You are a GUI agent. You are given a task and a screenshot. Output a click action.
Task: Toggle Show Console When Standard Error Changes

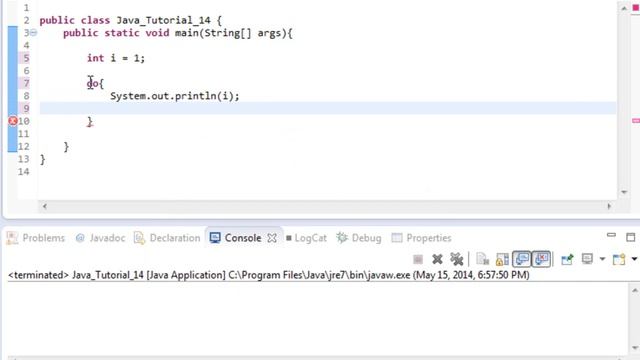tap(542, 259)
